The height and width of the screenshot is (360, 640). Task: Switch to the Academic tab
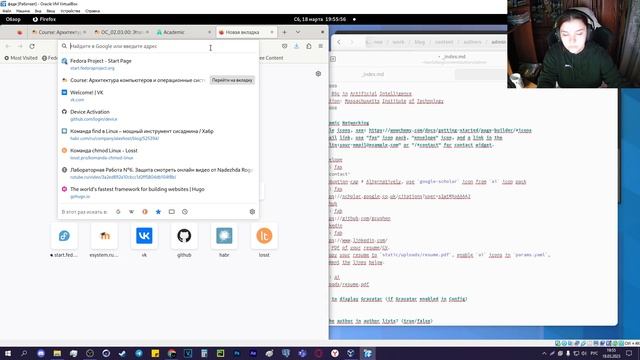pos(184,32)
